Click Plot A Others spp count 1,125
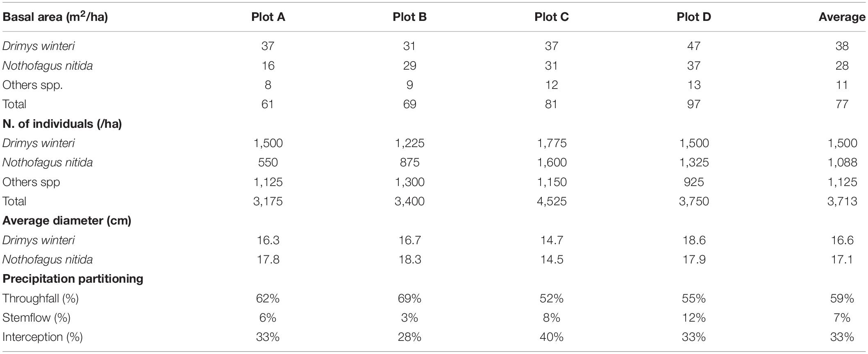 point(268,182)
